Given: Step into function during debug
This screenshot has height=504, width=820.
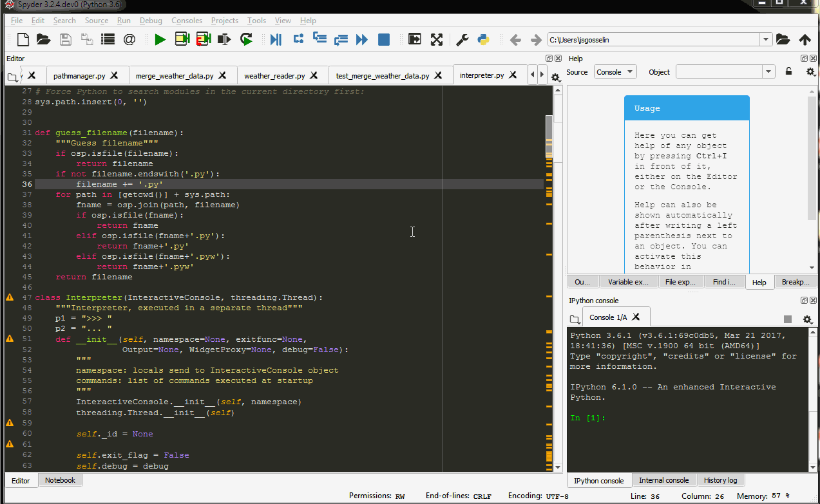Looking at the screenshot, I should 319,39.
